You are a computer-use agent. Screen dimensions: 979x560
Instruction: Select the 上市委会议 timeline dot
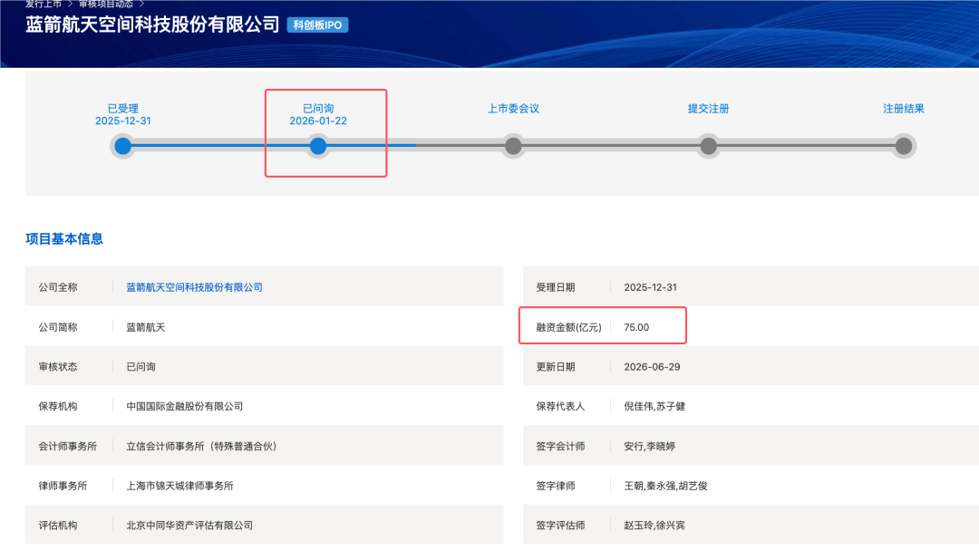(513, 146)
